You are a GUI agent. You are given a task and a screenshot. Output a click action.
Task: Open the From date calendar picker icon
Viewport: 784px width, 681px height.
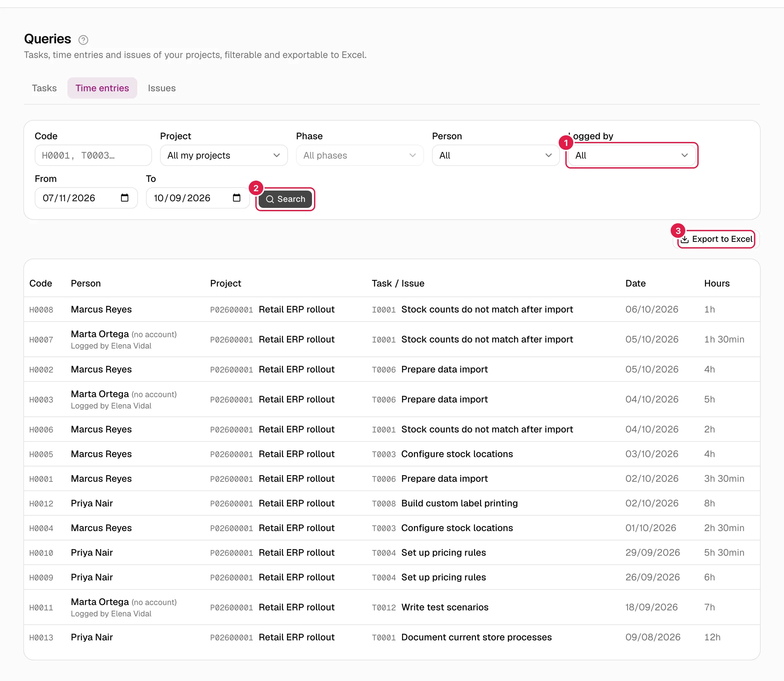click(x=124, y=198)
